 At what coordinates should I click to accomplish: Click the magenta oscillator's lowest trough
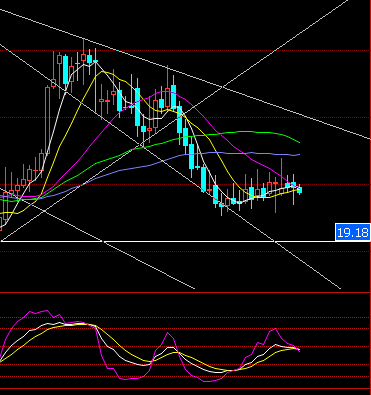pos(207,381)
